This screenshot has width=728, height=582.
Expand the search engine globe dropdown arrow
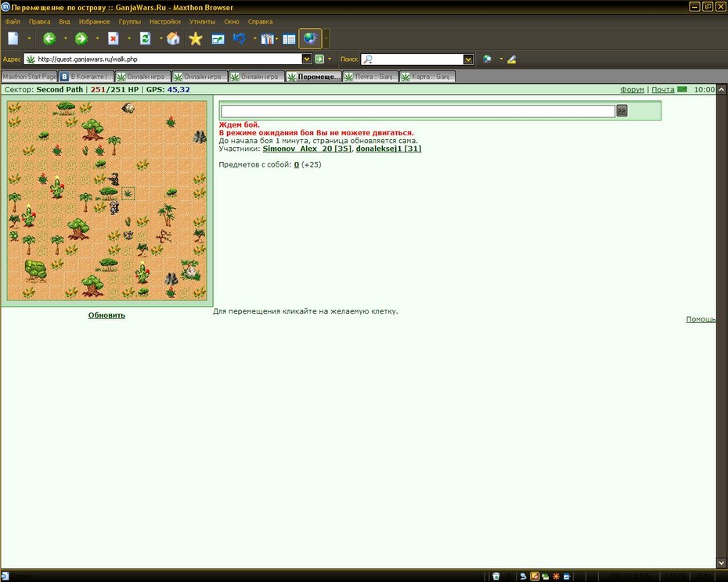tap(501, 59)
